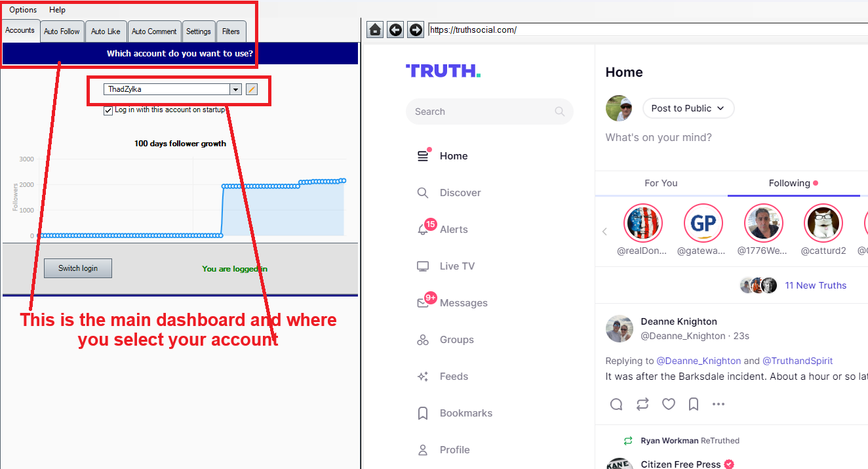
Task: Click the Home icon in Truth sidebar
Action: (424, 156)
